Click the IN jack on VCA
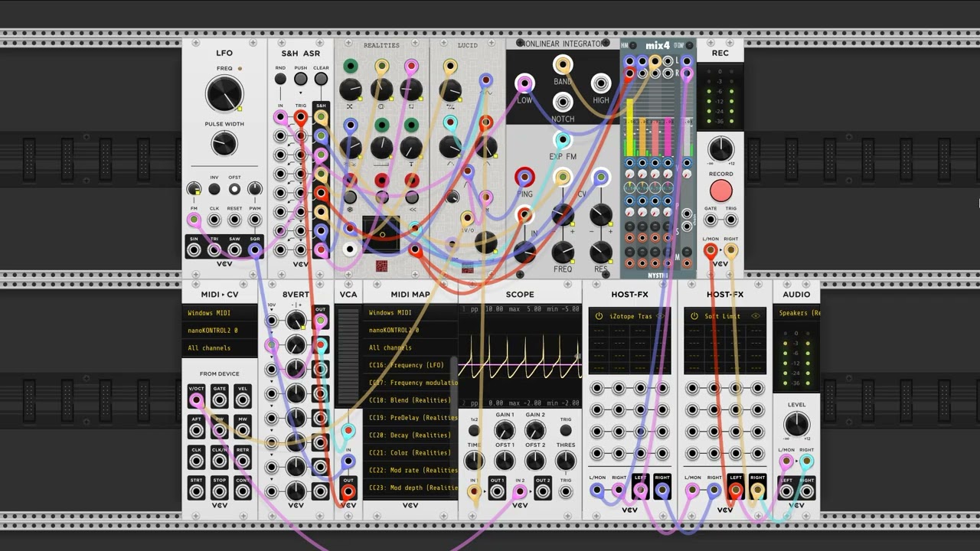Screen dimensions: 980x551 pos(348,461)
